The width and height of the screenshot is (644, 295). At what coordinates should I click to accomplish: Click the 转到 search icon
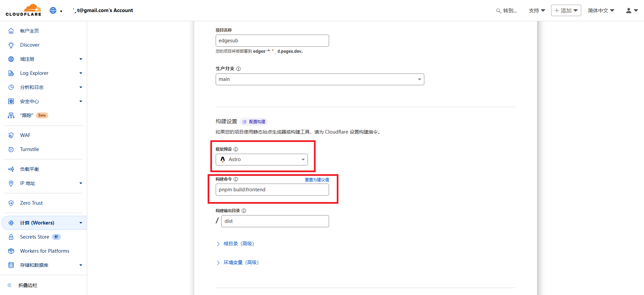pyautogui.click(x=498, y=11)
